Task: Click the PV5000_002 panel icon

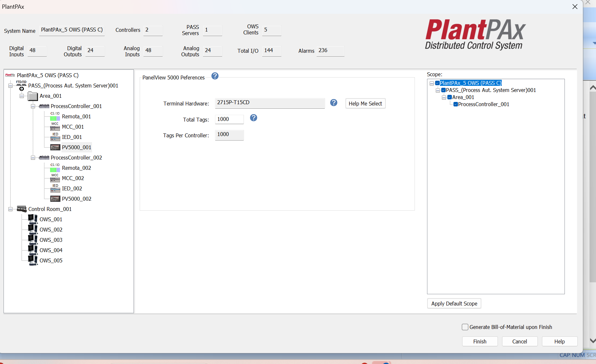Action: click(55, 199)
